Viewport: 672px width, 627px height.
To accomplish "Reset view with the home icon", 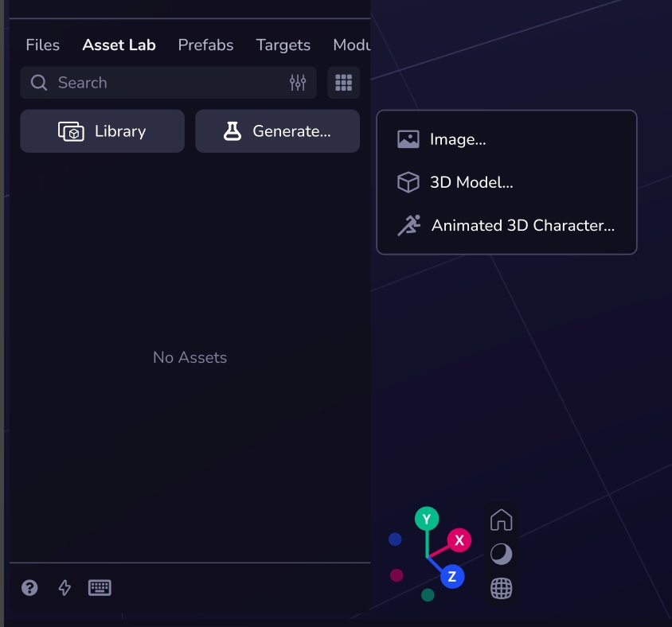I will [x=501, y=520].
